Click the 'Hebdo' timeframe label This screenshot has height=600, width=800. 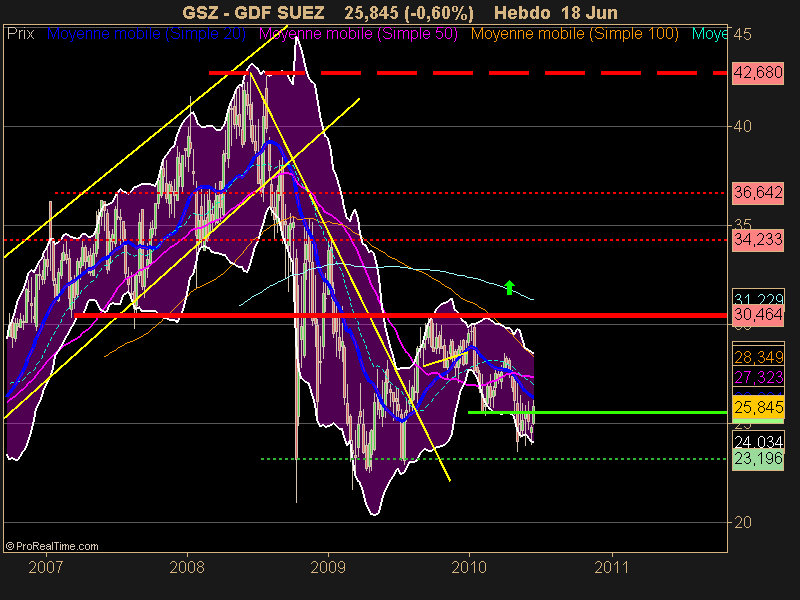[x=522, y=13]
